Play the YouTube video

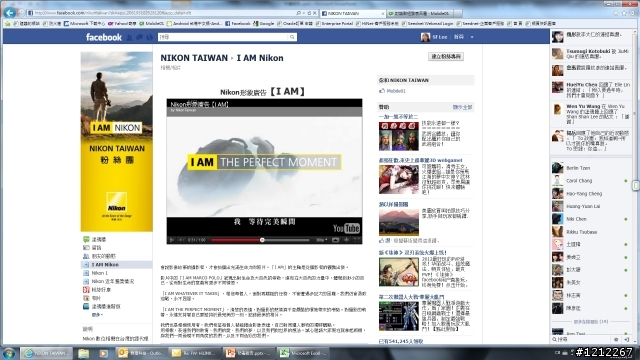point(172,240)
